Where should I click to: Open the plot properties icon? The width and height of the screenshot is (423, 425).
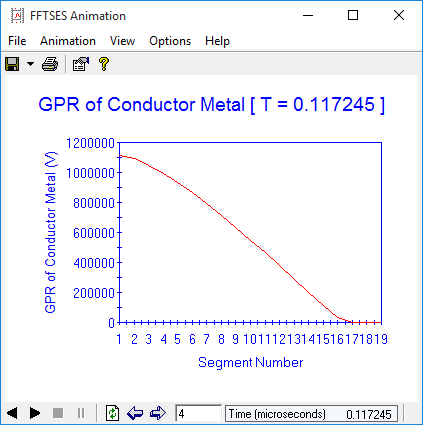coord(81,64)
